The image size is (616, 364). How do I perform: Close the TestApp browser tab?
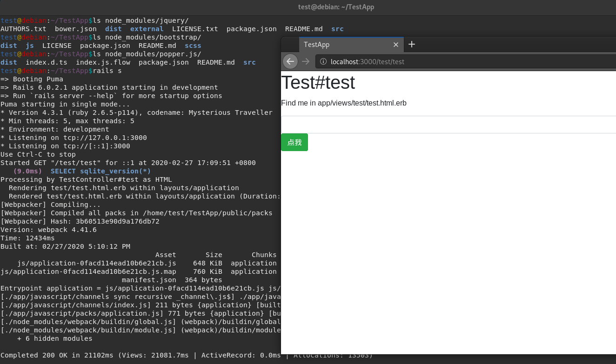395,45
